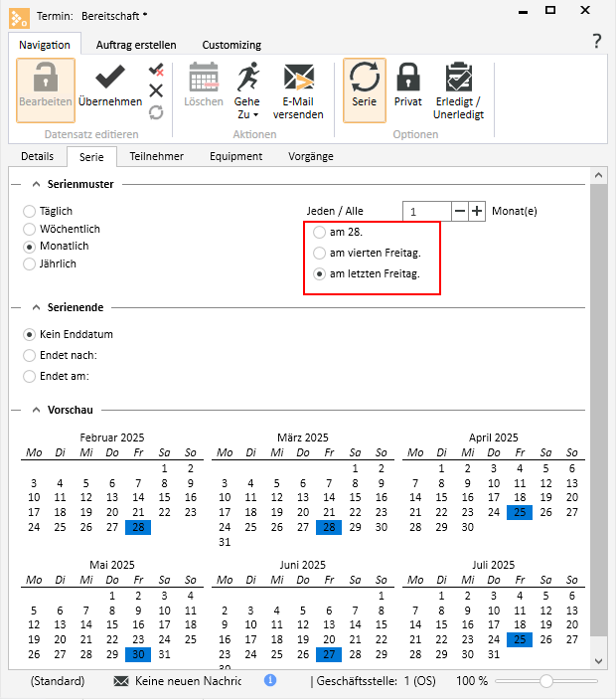Click the scroll down arrow of the vertical scrollbar
Image resolution: width=616 pixels, height=700 pixels.
click(598, 660)
